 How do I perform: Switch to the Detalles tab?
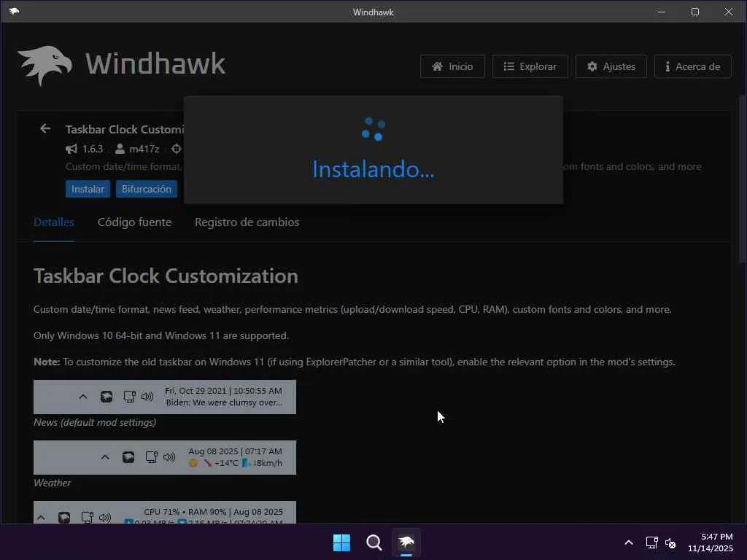coord(54,222)
